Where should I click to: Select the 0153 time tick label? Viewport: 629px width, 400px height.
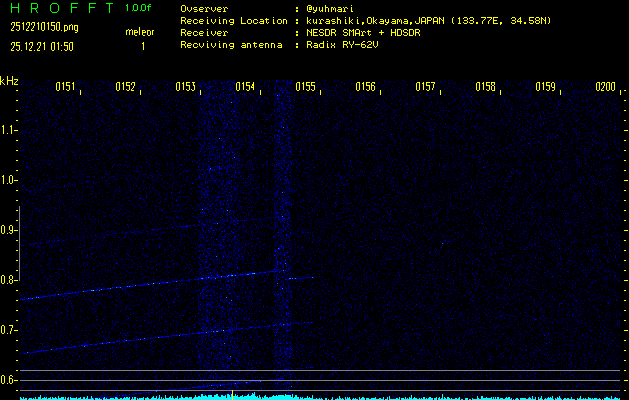point(186,88)
